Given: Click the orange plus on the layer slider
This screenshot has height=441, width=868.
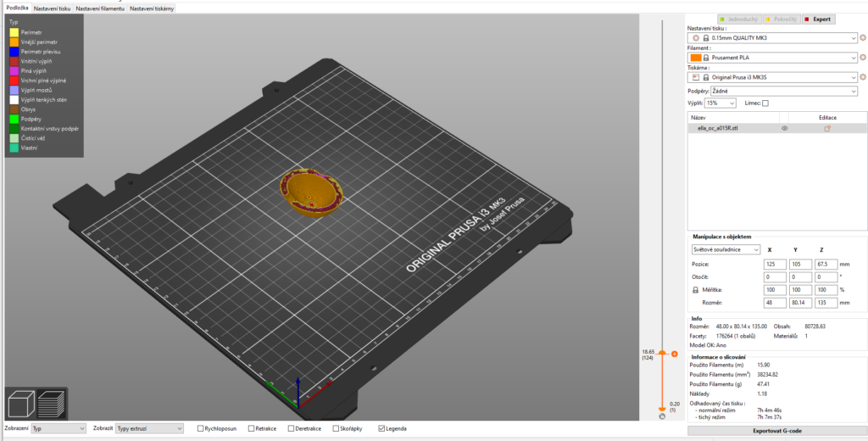Looking at the screenshot, I should point(674,354).
